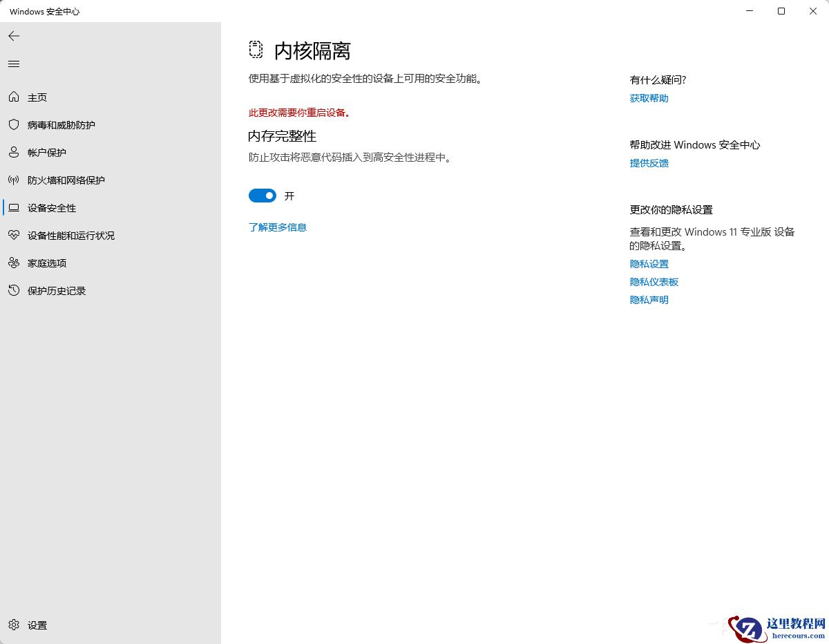The height and width of the screenshot is (644, 829).
Task: Open 设备性能和运行状况 heart icon
Action: (x=14, y=235)
